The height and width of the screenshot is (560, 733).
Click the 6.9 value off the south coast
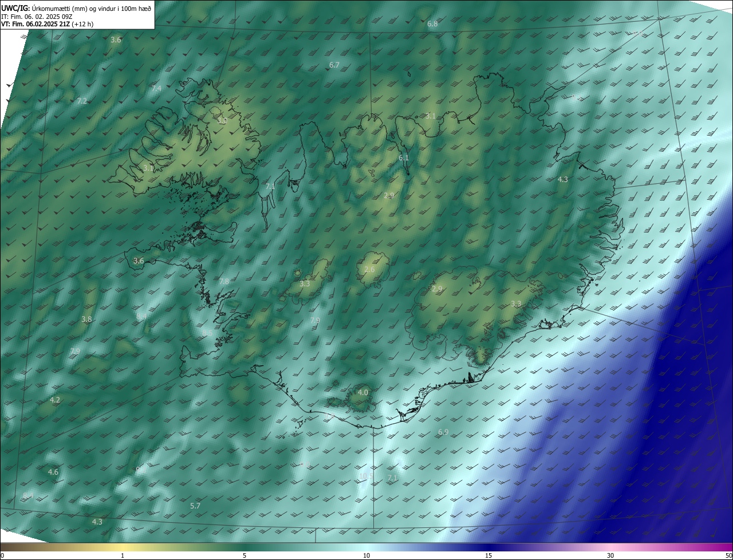pyautogui.click(x=443, y=432)
